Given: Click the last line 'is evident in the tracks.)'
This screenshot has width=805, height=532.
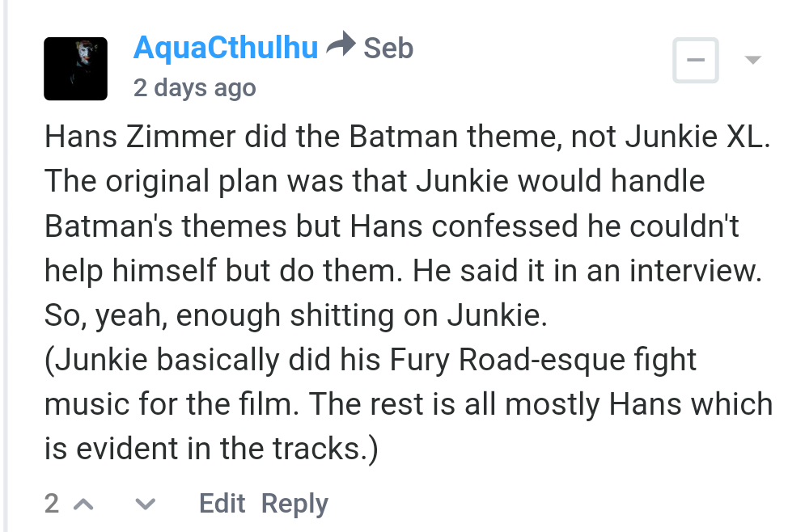Looking at the screenshot, I should tap(211, 449).
